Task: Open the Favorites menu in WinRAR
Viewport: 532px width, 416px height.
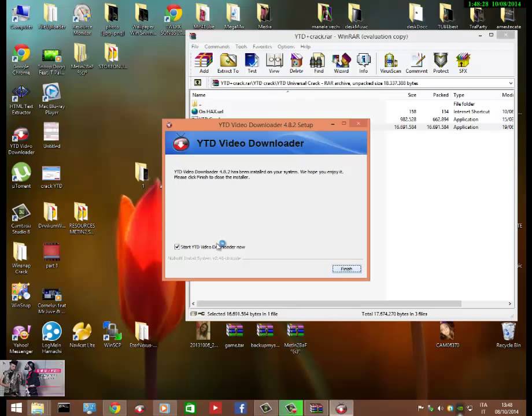Action: tap(263, 46)
